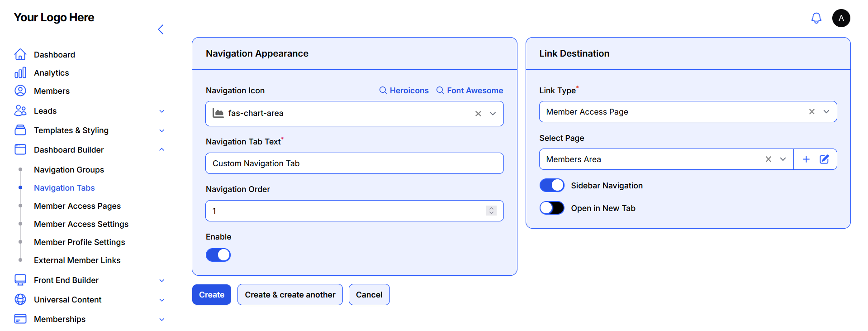Click the notification bell icon
The image size is (868, 331).
[816, 18]
